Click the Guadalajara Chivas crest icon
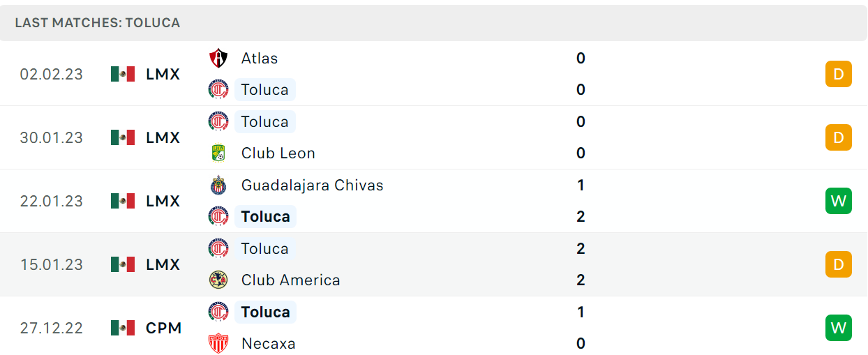Image resolution: width=868 pixels, height=355 pixels. coord(218,185)
